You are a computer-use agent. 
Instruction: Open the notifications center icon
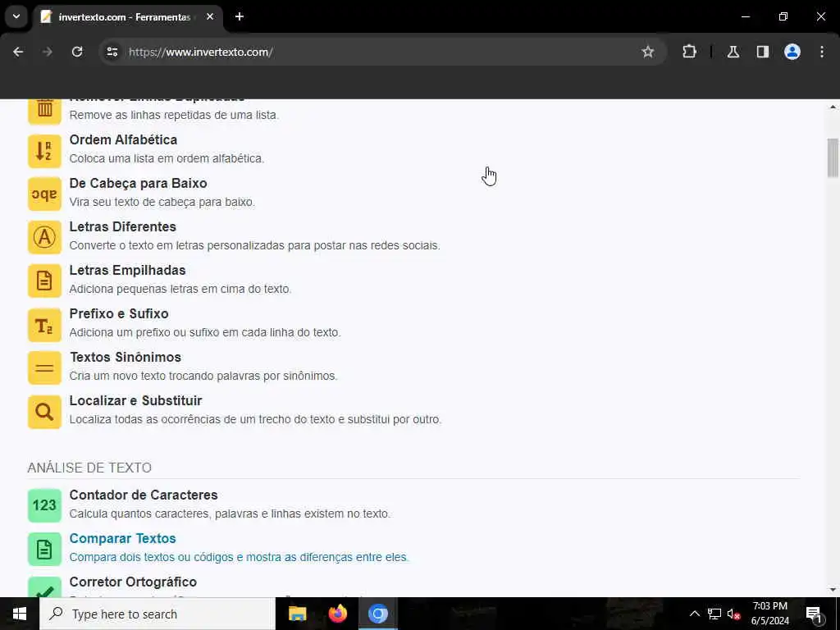(x=814, y=614)
